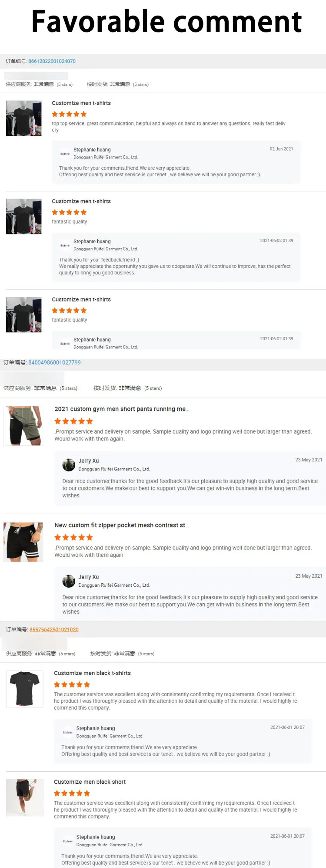326x868 pixels.
Task: Open Customize men black t-shirts title
Action: click(x=92, y=673)
